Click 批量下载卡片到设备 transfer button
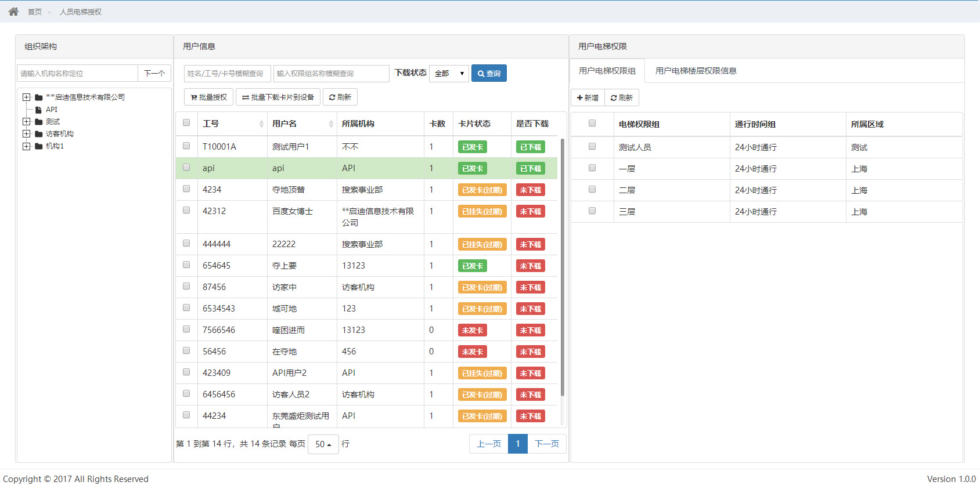 [278, 97]
